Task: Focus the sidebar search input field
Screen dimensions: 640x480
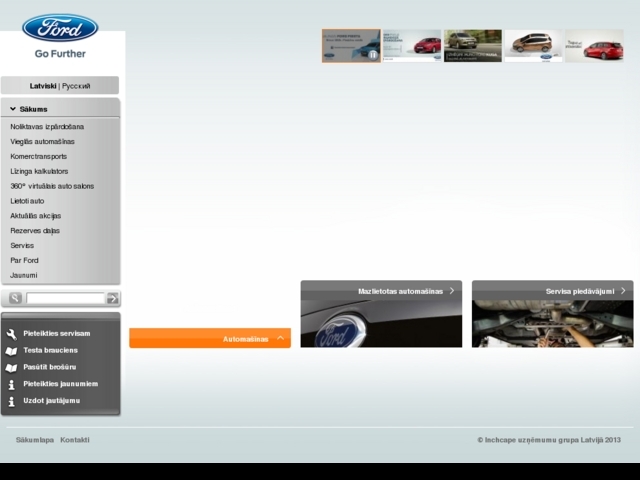Action: coord(65,298)
